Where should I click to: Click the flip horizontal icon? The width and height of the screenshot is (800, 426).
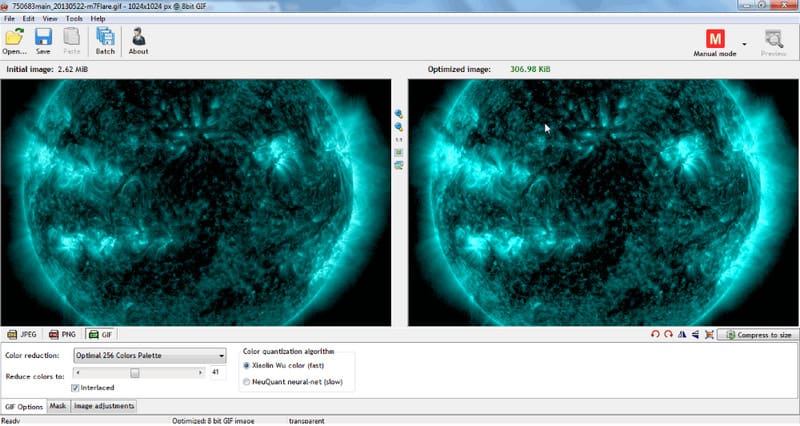pos(681,334)
